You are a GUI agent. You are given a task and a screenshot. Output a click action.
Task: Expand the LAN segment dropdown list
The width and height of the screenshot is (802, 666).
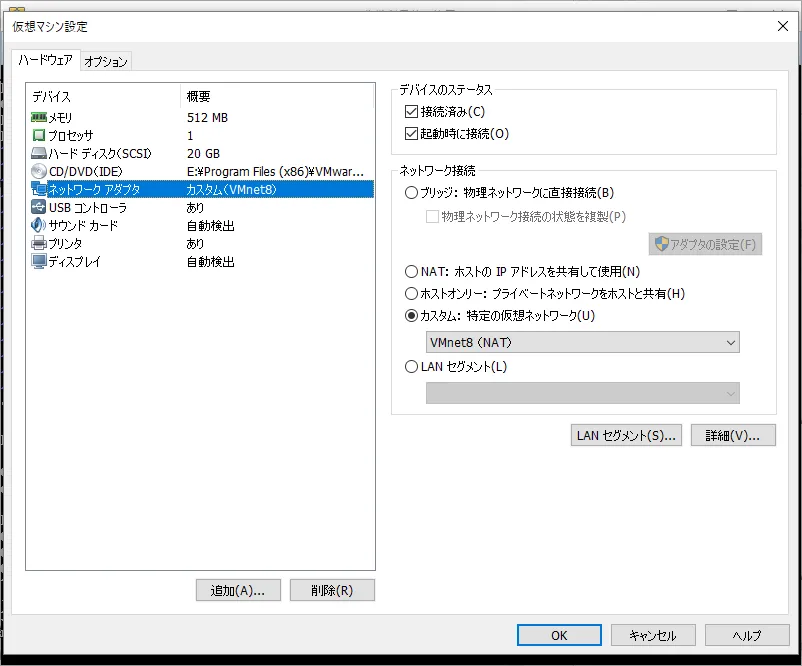[582, 394]
